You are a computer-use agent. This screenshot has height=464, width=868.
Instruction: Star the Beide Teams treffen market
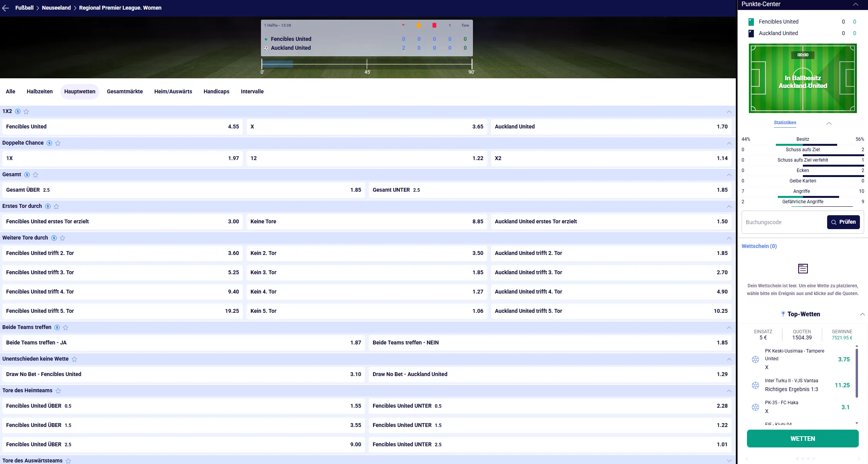coord(66,327)
